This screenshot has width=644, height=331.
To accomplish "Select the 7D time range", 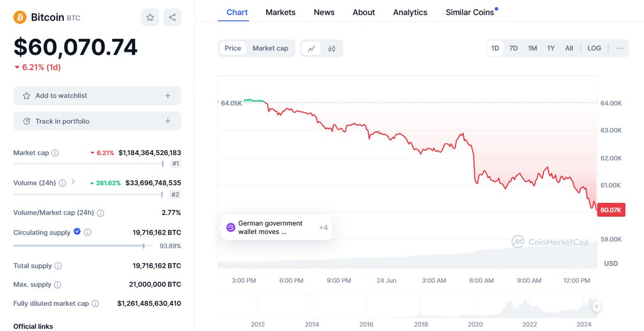I will (x=514, y=48).
